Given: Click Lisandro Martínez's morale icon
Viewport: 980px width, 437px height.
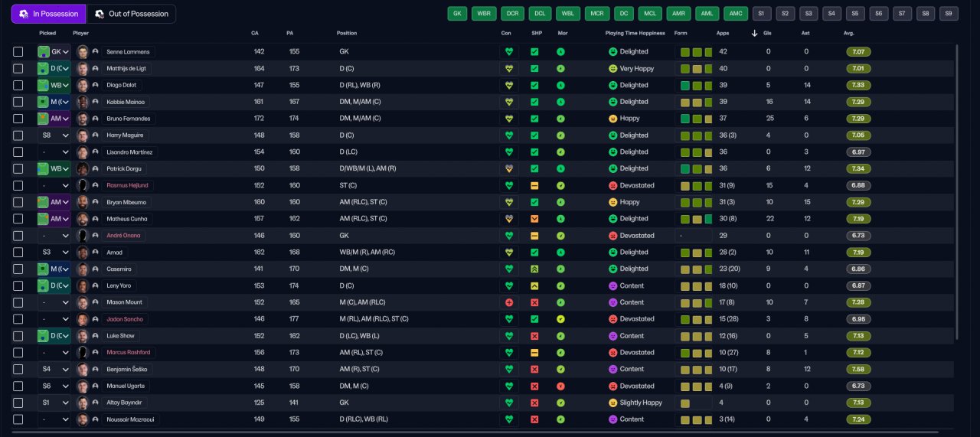Looking at the screenshot, I should [560, 152].
